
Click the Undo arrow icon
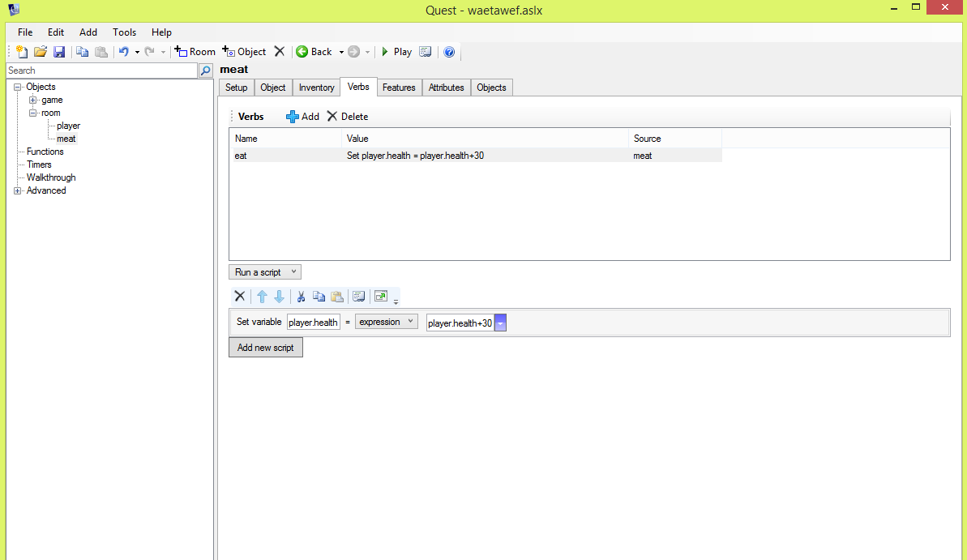point(123,52)
